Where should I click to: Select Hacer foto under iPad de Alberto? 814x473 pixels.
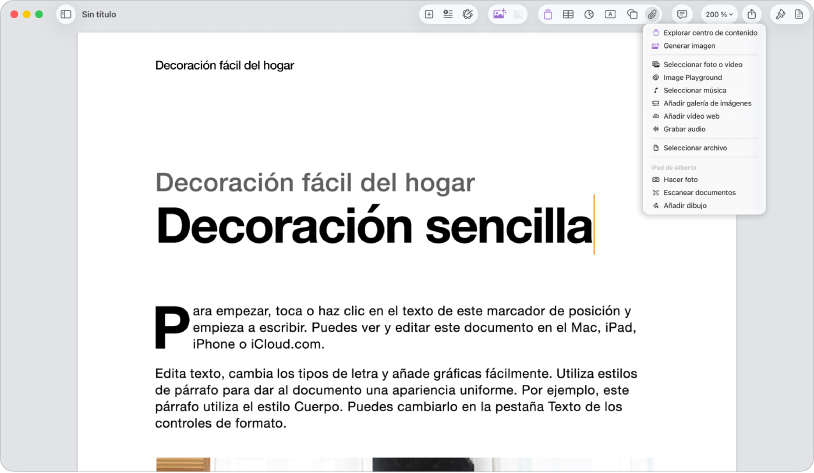[704, 180]
